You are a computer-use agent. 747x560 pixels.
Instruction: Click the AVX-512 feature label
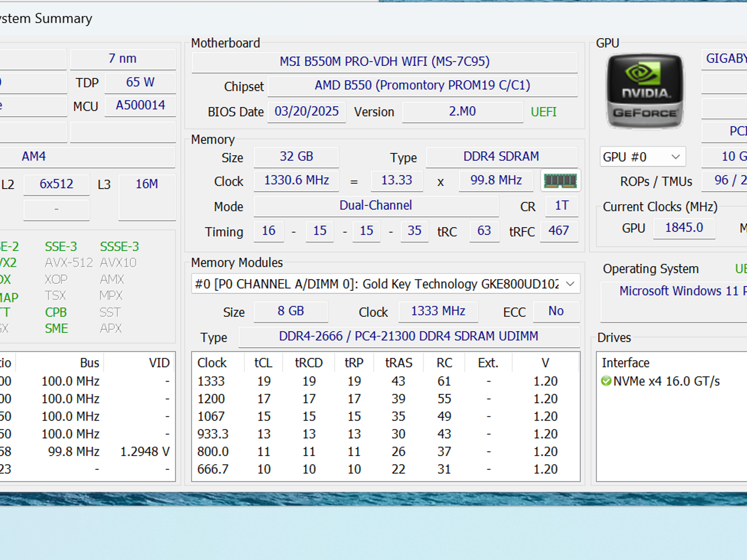click(69, 263)
